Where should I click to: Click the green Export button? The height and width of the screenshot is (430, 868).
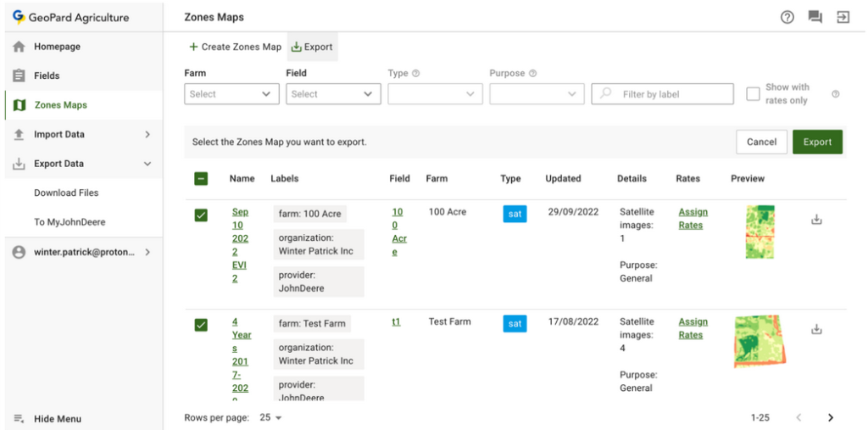point(817,142)
